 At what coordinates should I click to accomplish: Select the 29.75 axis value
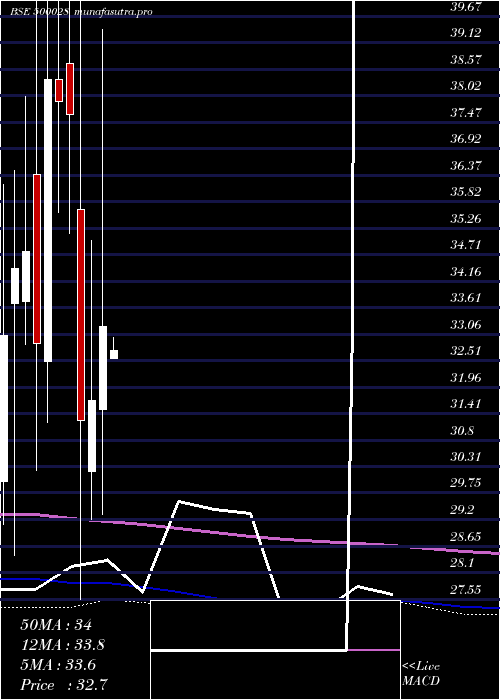coord(465,483)
